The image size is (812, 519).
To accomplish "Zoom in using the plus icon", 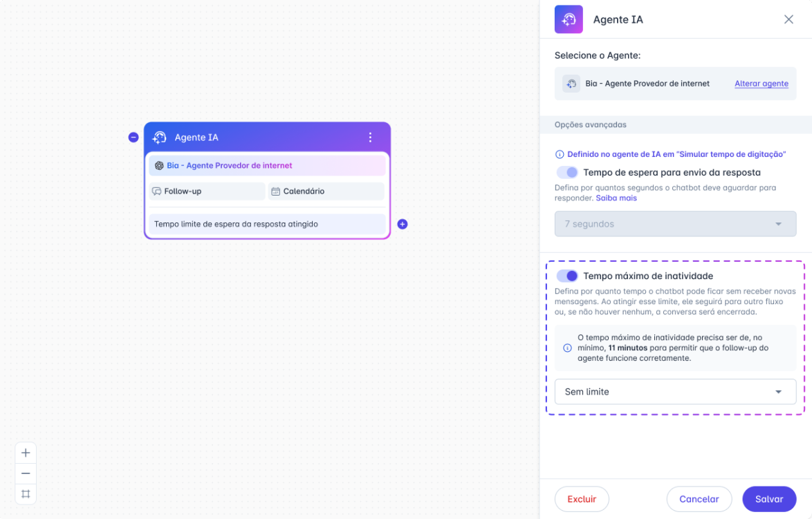I will (x=26, y=453).
